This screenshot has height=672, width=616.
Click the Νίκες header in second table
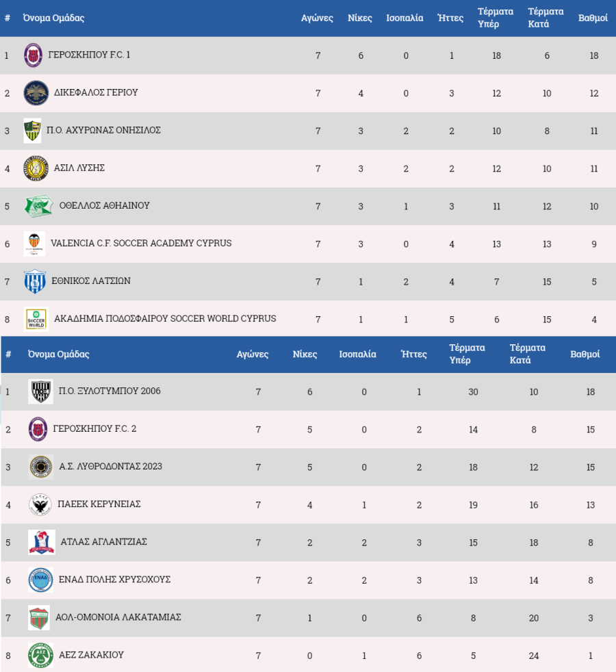[x=305, y=354]
